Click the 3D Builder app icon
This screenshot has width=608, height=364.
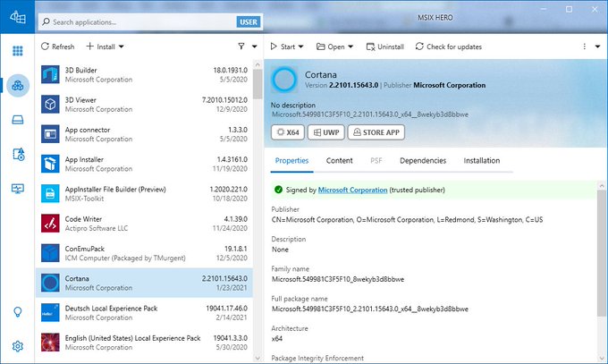(x=50, y=74)
